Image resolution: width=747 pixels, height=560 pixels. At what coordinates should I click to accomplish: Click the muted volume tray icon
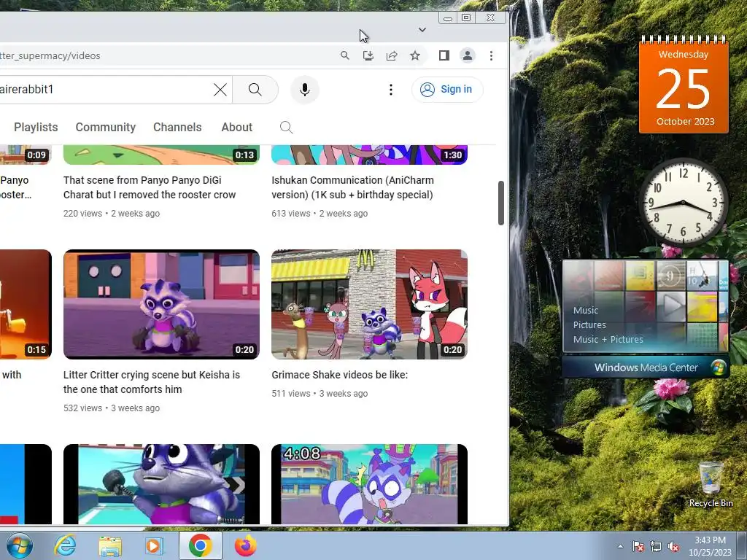tap(673, 547)
